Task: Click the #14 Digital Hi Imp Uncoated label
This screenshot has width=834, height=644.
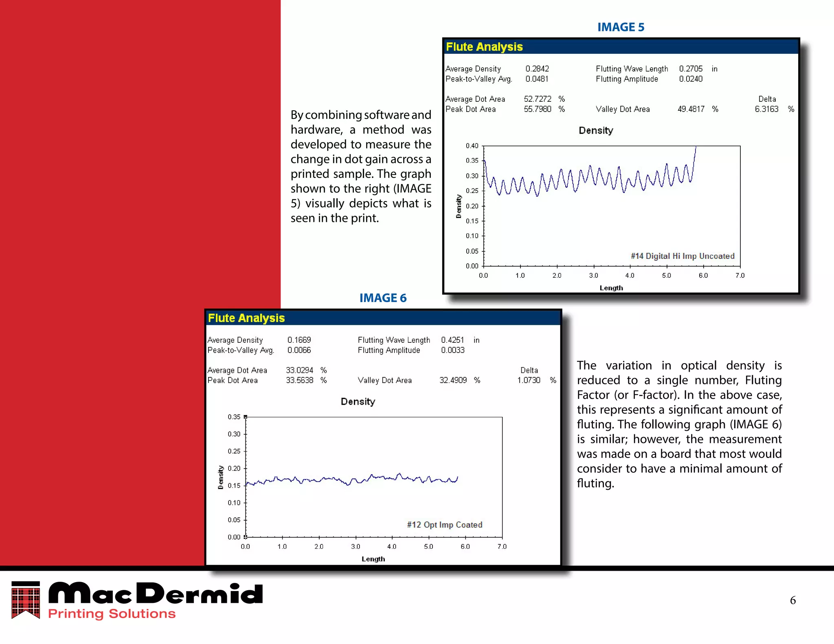Action: pyautogui.click(x=683, y=256)
